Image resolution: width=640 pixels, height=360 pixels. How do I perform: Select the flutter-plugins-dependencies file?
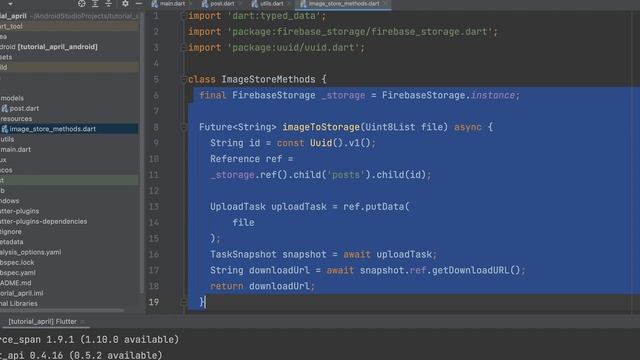coord(44,221)
